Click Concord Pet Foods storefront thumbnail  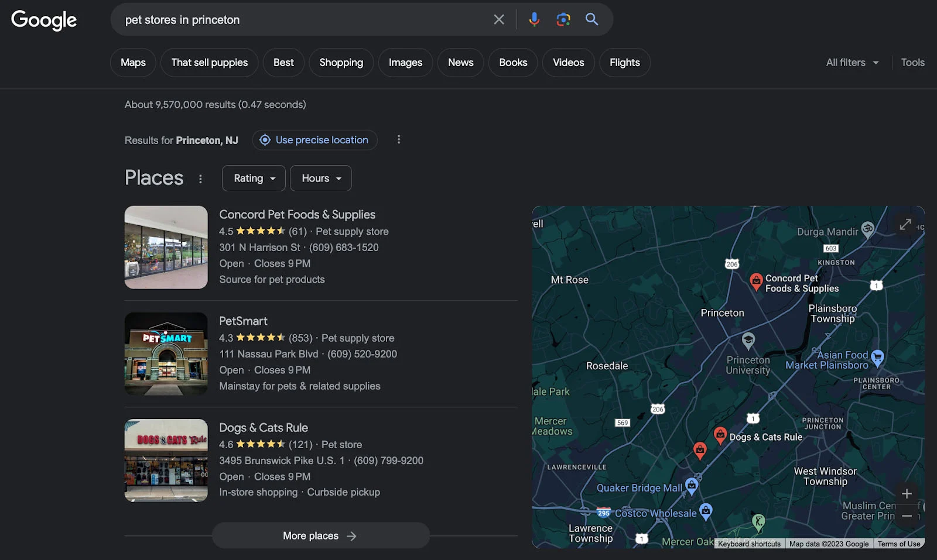coord(166,247)
